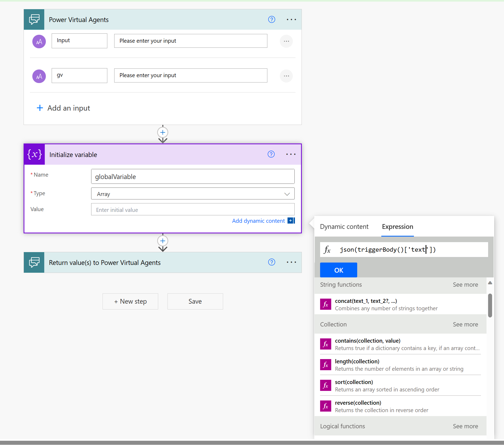Insert the sort(collection) function

coord(400,385)
